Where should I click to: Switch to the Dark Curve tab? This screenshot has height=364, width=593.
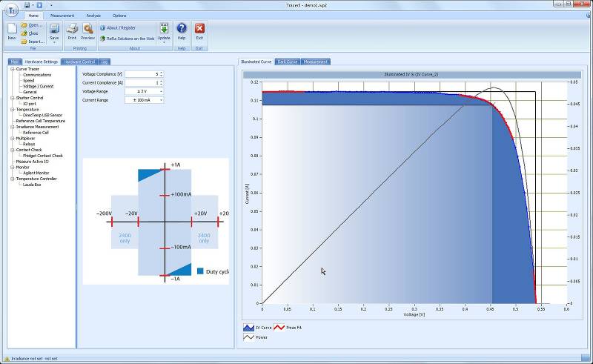click(288, 62)
